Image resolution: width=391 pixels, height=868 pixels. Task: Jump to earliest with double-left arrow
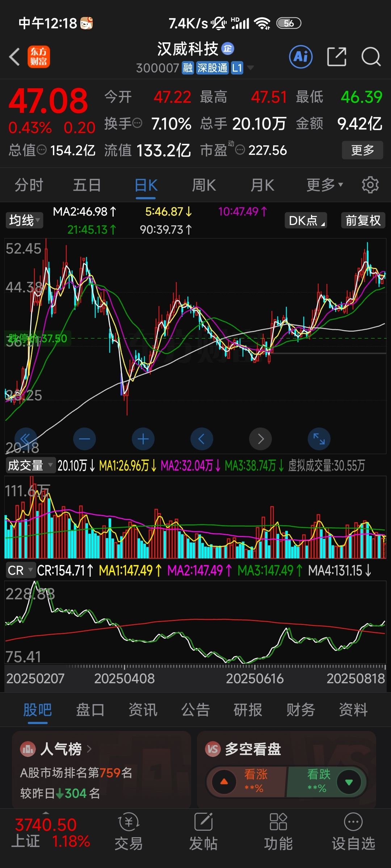tap(26, 439)
